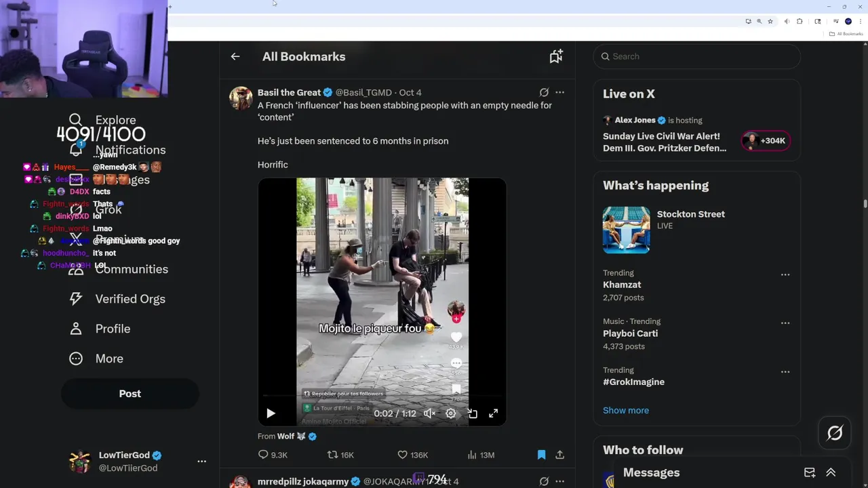Image resolution: width=868 pixels, height=488 pixels.
Task: Like the post with 136K likes
Action: pos(412,455)
